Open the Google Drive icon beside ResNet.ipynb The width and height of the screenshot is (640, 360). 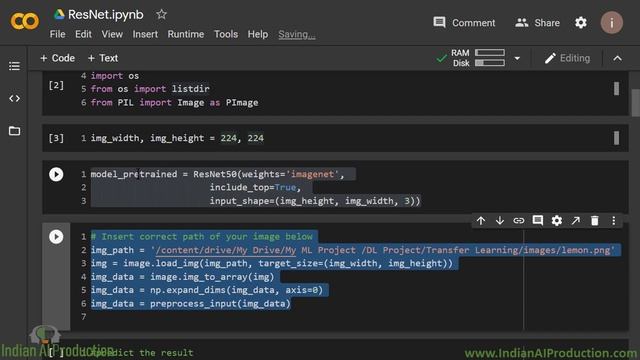pos(59,15)
